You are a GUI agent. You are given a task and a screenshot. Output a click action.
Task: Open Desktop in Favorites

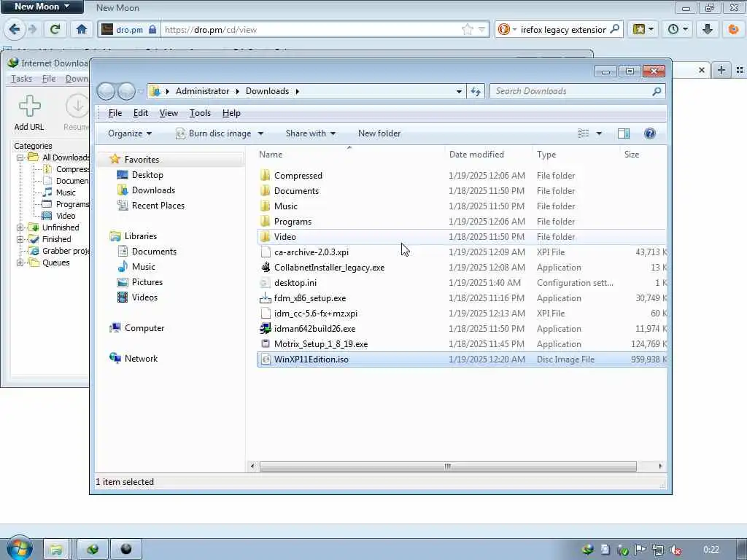pos(147,175)
